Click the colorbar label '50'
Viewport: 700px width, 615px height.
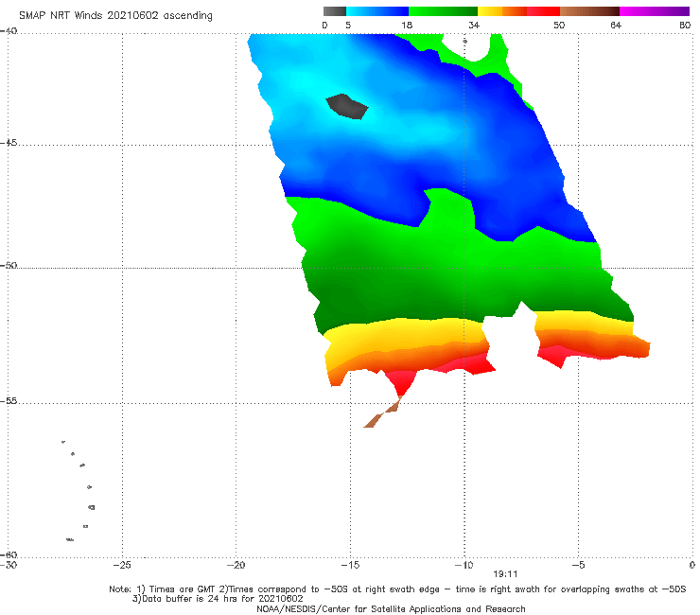coord(559,26)
